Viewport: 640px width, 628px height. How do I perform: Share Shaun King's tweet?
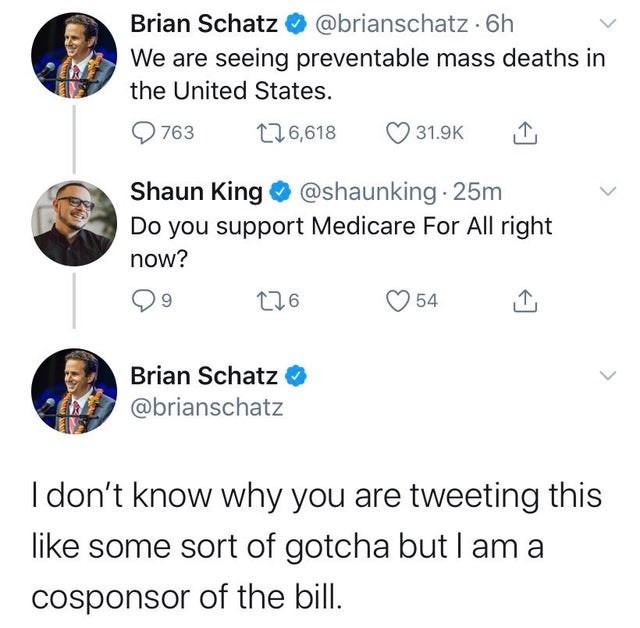[526, 297]
